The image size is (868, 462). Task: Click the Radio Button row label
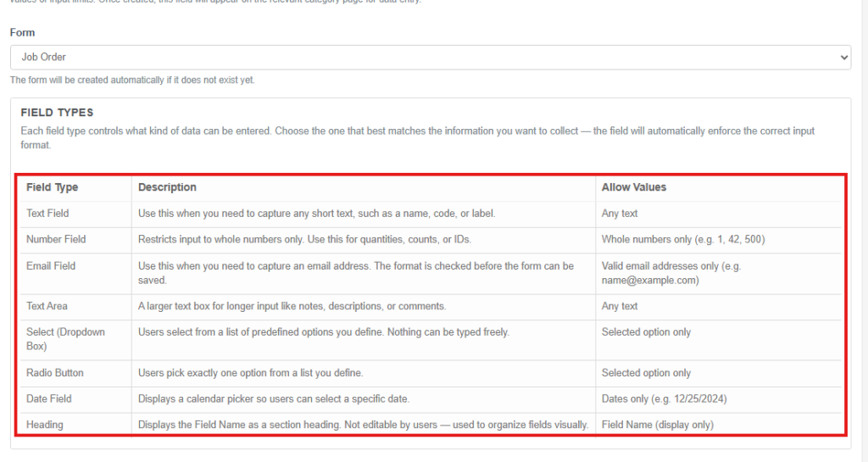tap(55, 373)
